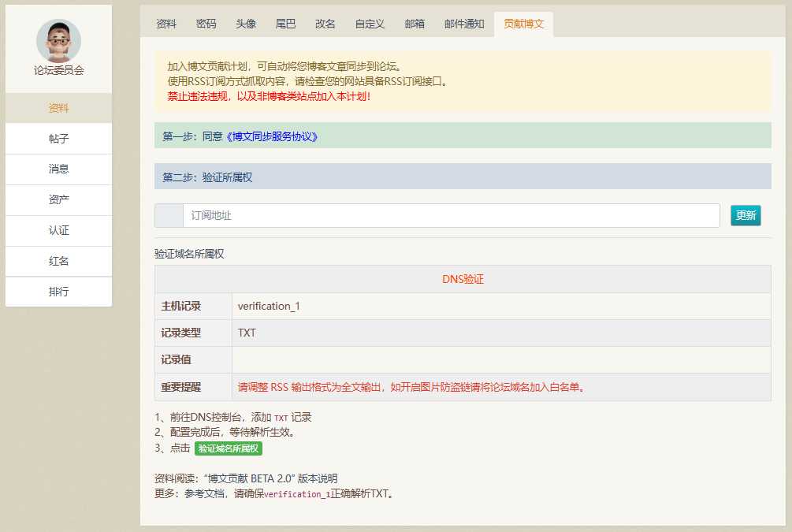
Task: Open the 消息 section in the sidebar
Action: (x=58, y=169)
